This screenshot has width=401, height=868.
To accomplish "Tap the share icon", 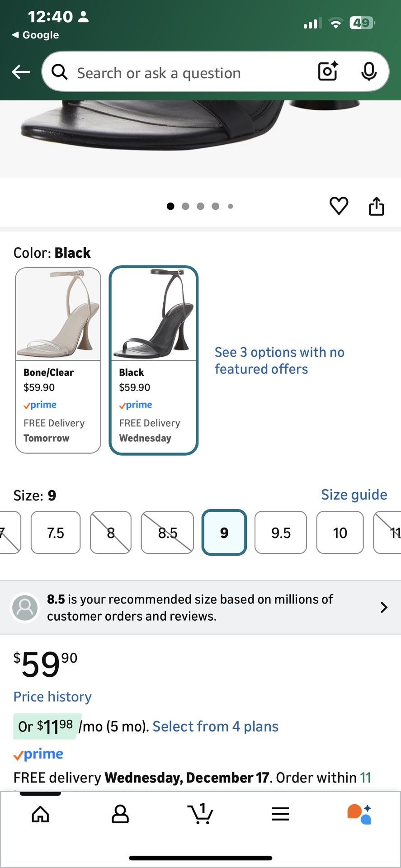I will [376, 206].
